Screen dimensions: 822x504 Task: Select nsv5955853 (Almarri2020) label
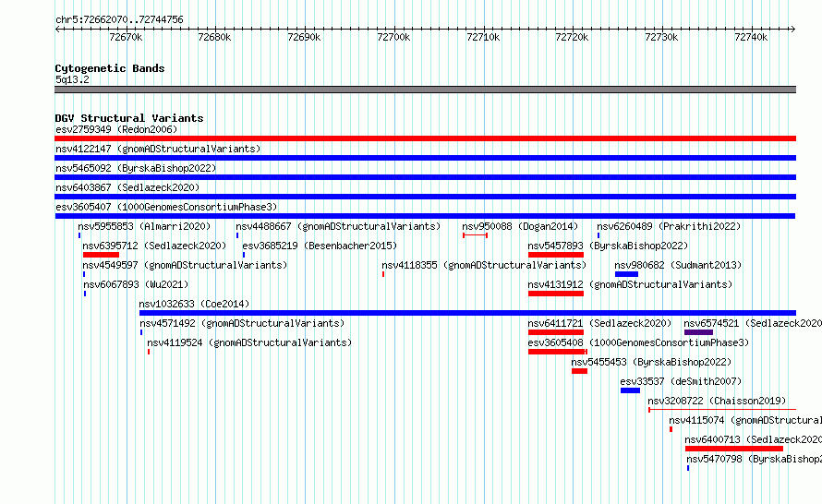click(x=144, y=226)
